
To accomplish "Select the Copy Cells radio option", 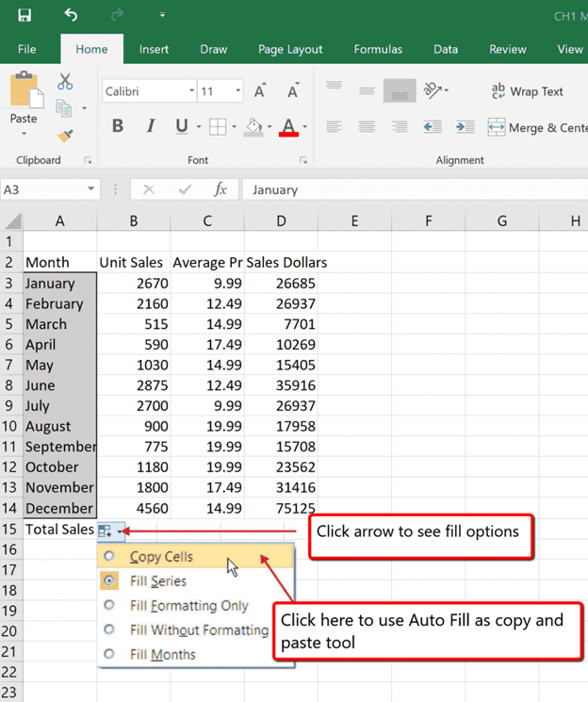I will 109,556.
